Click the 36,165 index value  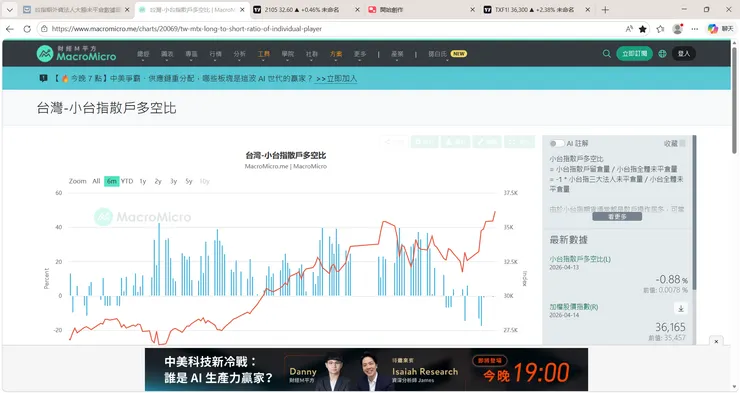click(x=670, y=327)
